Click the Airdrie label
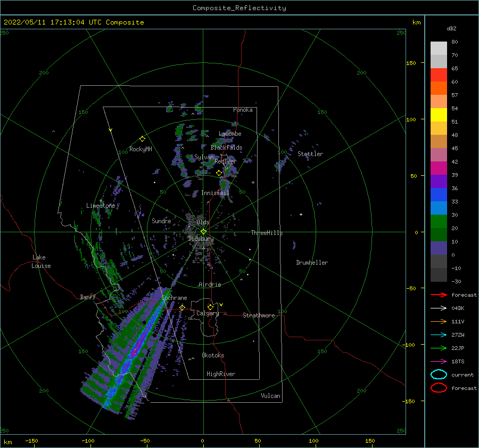 click(210, 284)
